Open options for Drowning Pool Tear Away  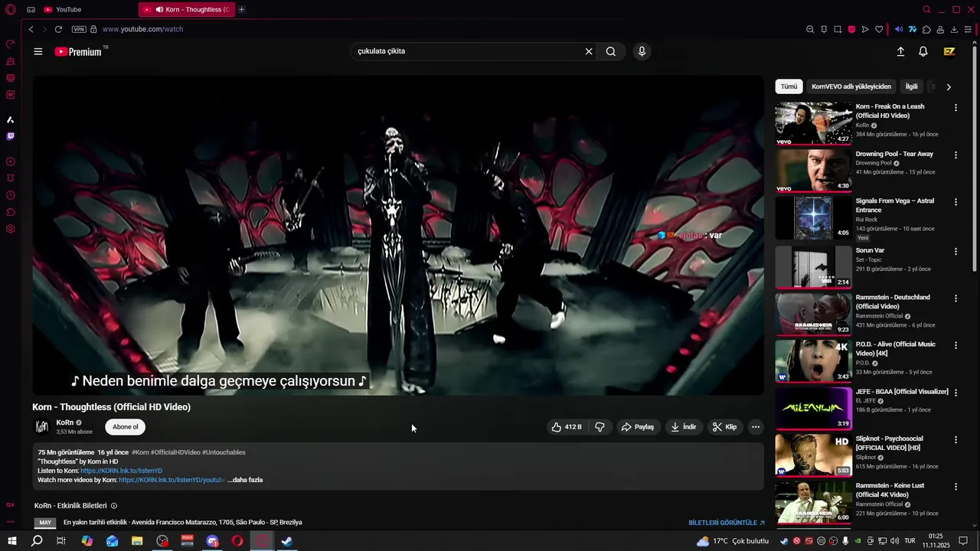955,155
